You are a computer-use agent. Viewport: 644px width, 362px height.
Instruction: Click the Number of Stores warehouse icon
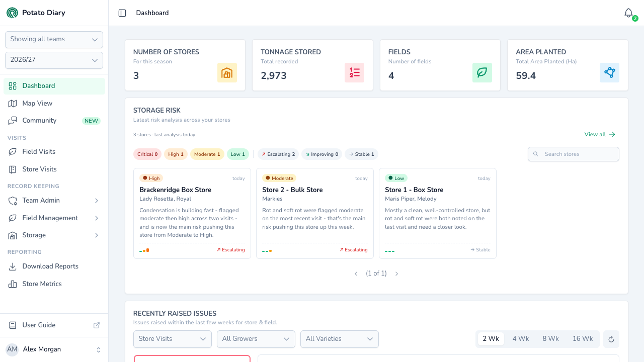(x=227, y=73)
